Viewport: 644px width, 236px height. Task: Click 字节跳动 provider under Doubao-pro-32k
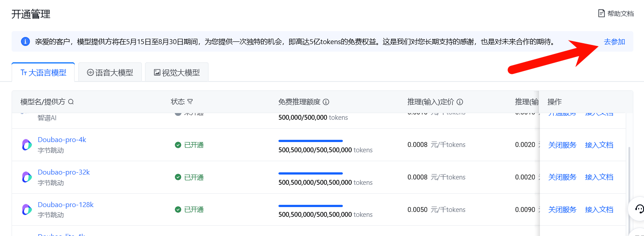click(x=51, y=183)
